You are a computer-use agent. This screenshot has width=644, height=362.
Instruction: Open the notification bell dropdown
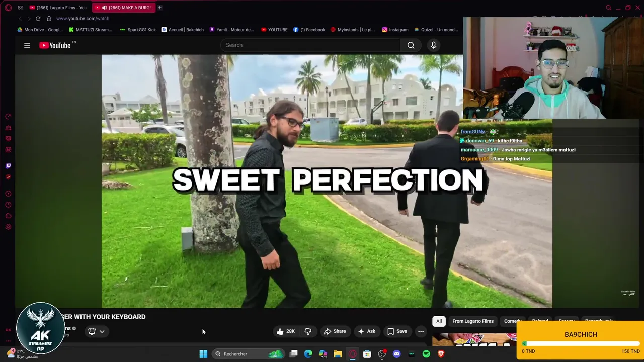[x=96, y=331]
